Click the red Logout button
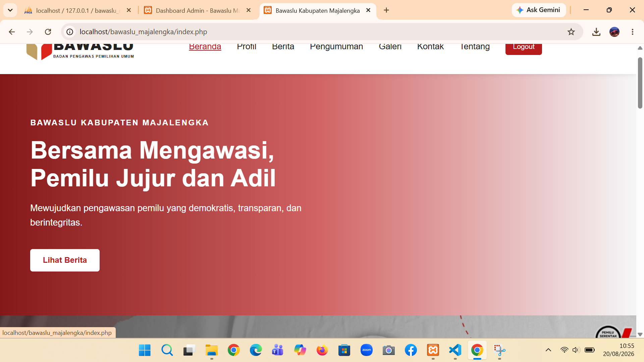The height and width of the screenshot is (362, 644). (x=524, y=49)
